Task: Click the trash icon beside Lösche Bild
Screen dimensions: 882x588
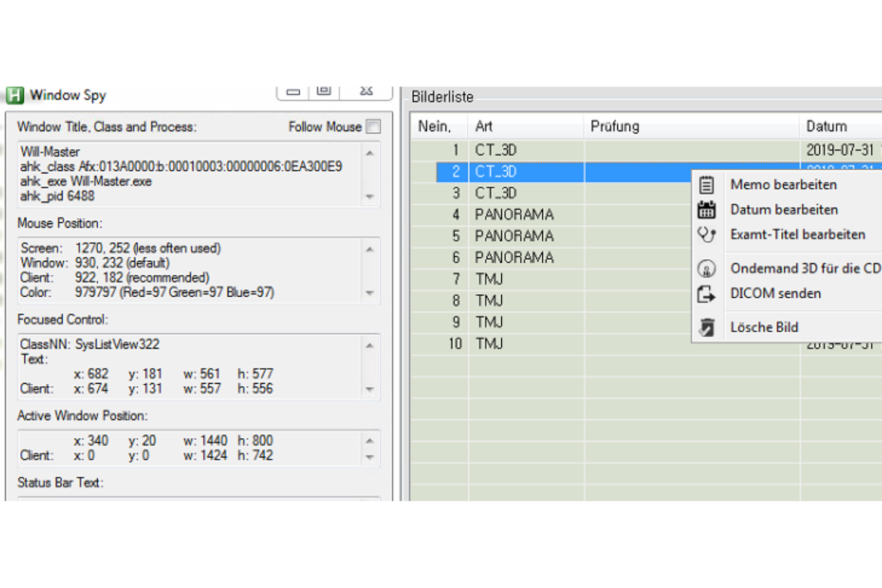Action: [706, 327]
